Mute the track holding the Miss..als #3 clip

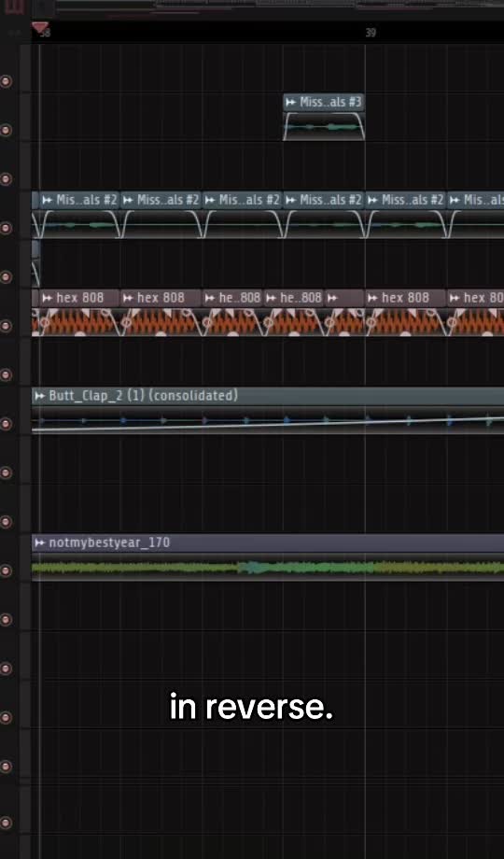(6, 131)
